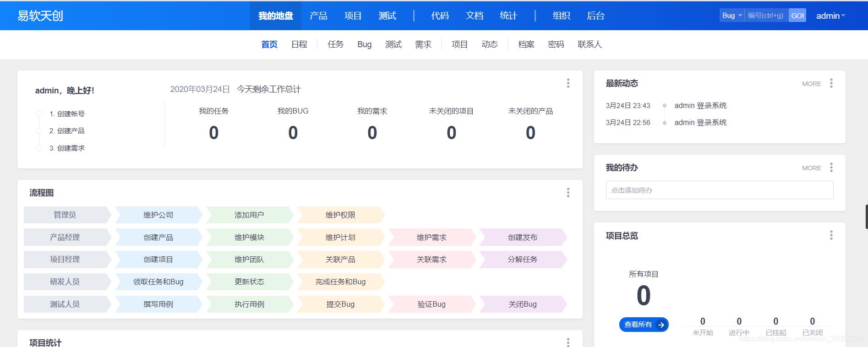
Task: Open the 项目总览 block three-dot menu
Action: click(831, 235)
